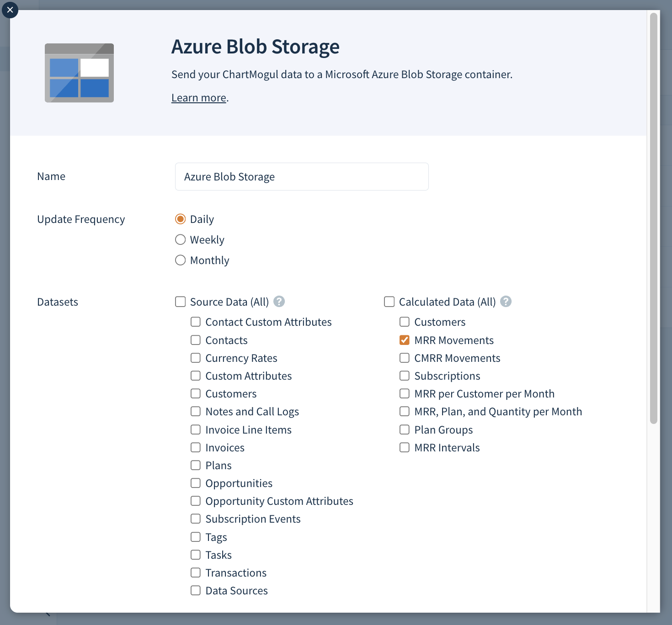This screenshot has width=672, height=625.
Task: Click the close X in the corner
Action: pos(10,10)
